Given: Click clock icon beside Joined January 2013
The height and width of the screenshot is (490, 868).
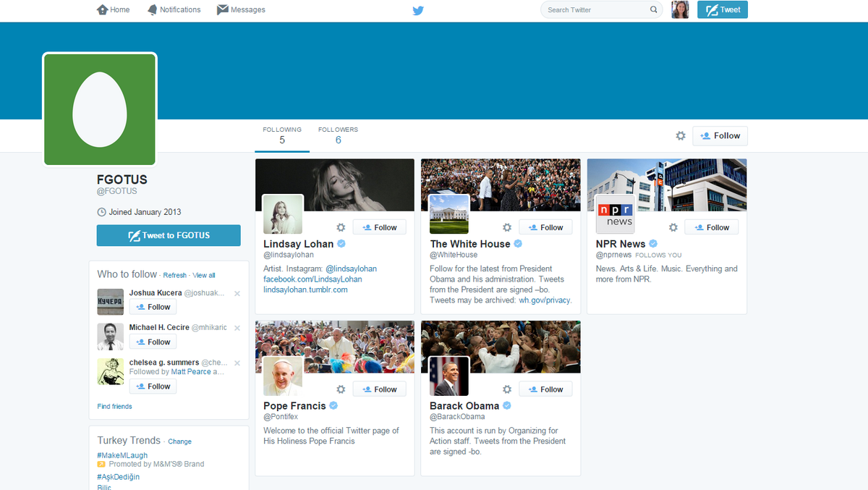Looking at the screenshot, I should [x=101, y=212].
